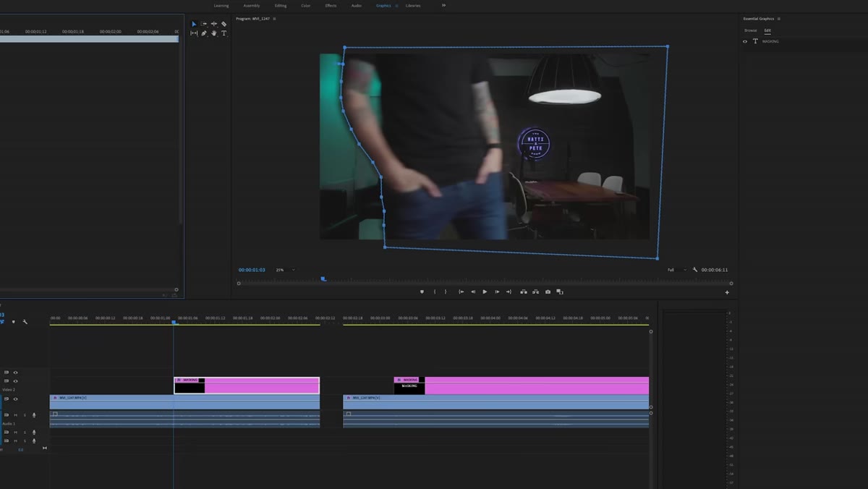868x489 pixels.
Task: Select the Pen tool in the toolbar
Action: (x=204, y=33)
